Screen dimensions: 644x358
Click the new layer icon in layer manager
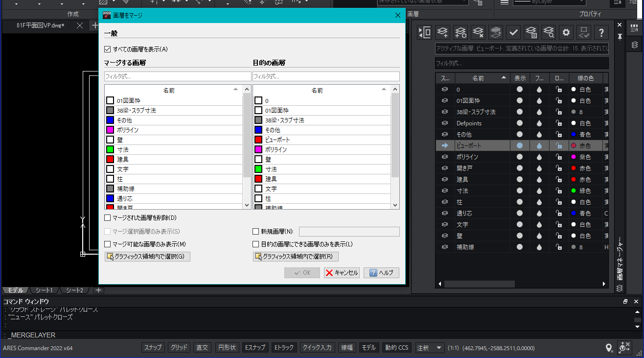pos(442,33)
